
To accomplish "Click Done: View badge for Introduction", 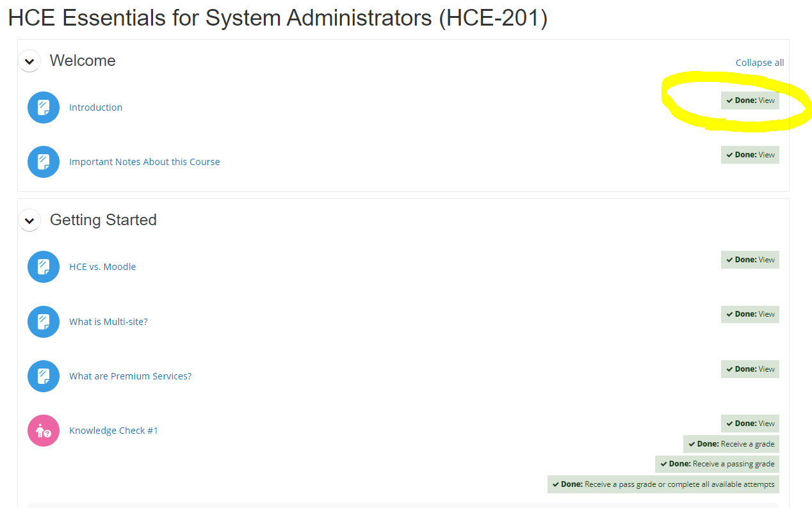I will tap(750, 100).
